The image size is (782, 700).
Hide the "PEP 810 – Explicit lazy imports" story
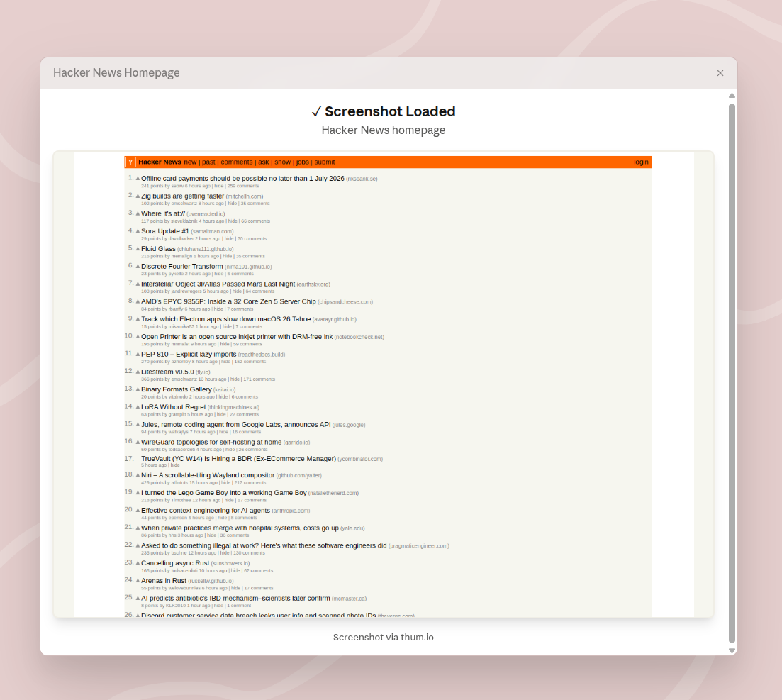tap(225, 362)
